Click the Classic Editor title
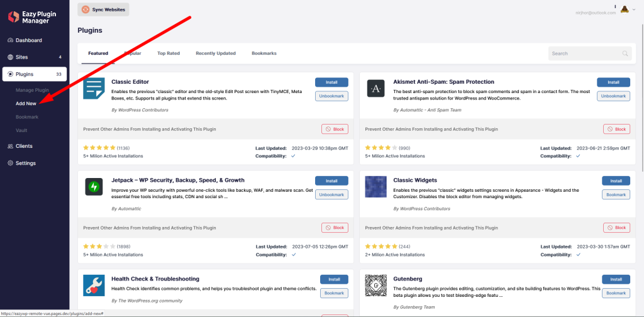This screenshot has height=317, width=644. coord(130,82)
